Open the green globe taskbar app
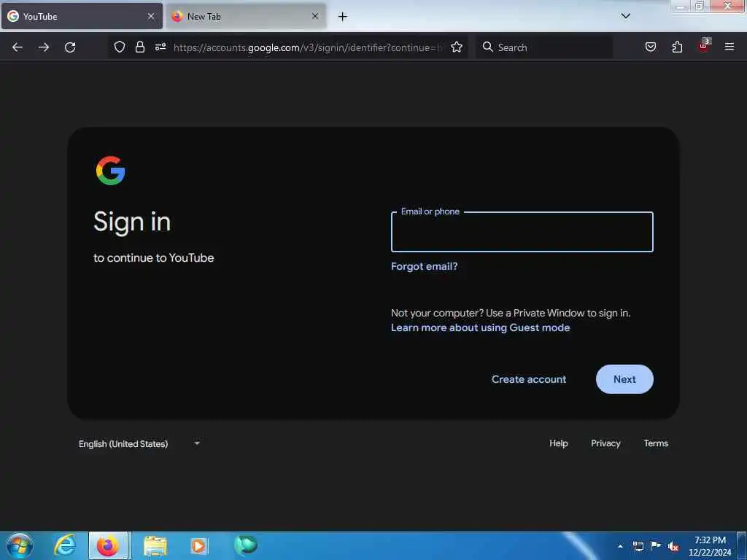The image size is (747, 560). pos(245,545)
